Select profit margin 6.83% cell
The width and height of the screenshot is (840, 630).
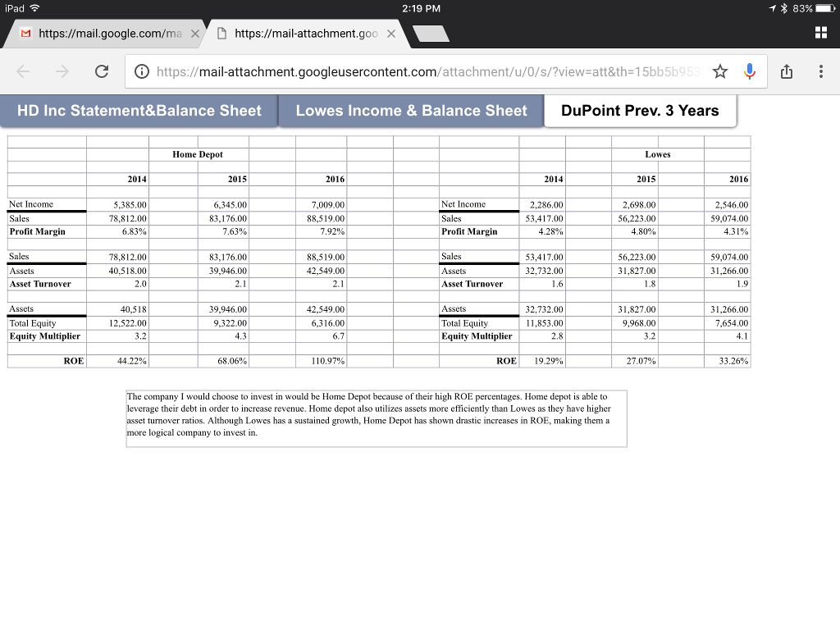click(x=117, y=231)
